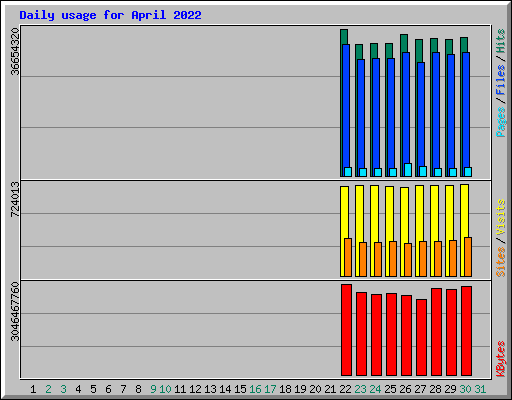Click the yellow Visits legend label
Viewport: 512px width, 400px height.
click(500, 217)
